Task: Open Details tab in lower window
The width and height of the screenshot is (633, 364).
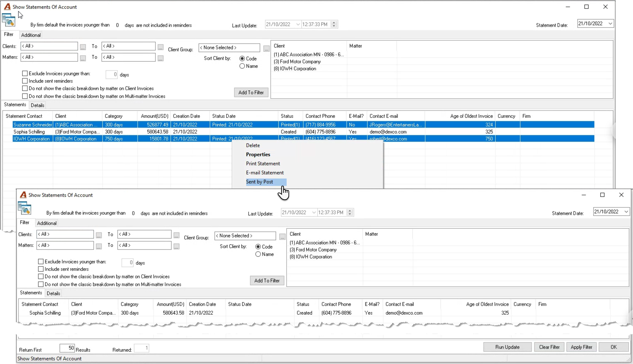Action: 53,293
